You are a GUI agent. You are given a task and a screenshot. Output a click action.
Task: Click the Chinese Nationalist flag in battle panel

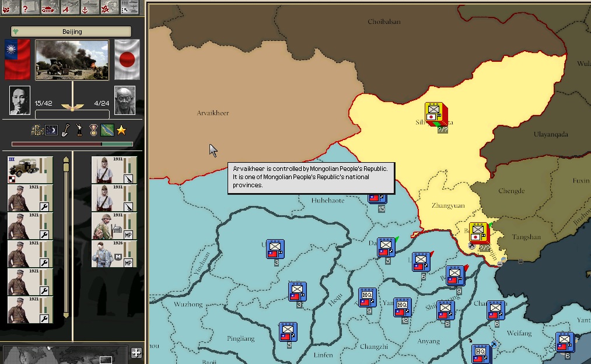[18, 60]
